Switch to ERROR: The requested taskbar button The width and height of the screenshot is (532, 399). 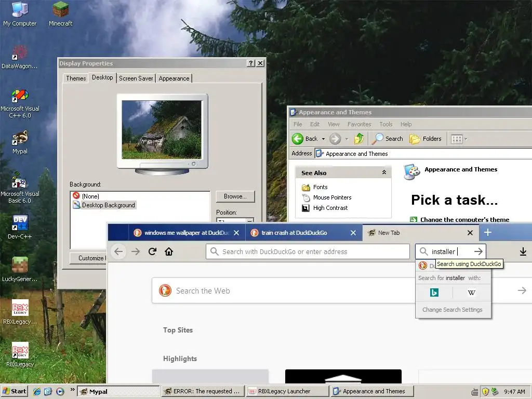point(203,391)
